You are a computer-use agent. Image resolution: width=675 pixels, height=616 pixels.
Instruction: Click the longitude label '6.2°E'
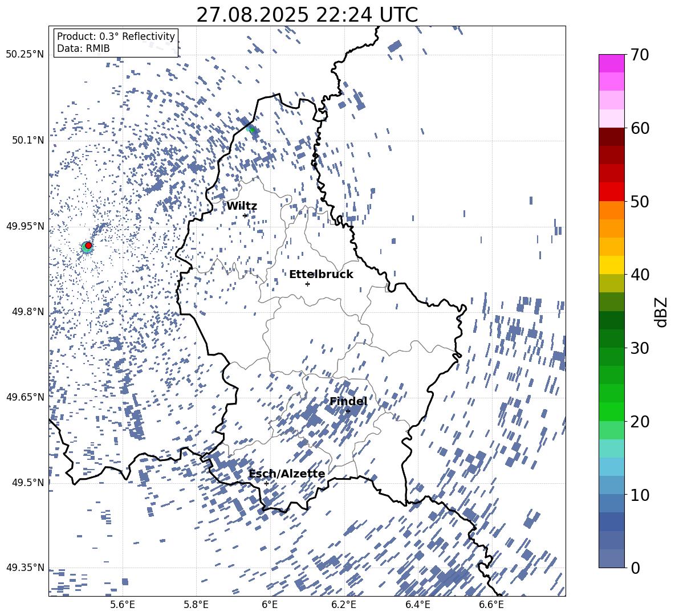344,605
